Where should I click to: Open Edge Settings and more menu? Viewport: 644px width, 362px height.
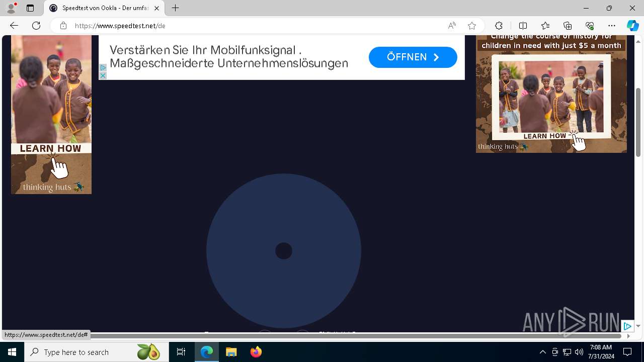click(612, 26)
